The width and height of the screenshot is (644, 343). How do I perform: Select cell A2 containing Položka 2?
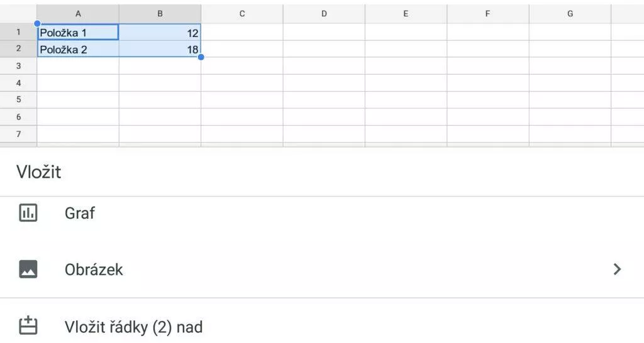coord(78,49)
